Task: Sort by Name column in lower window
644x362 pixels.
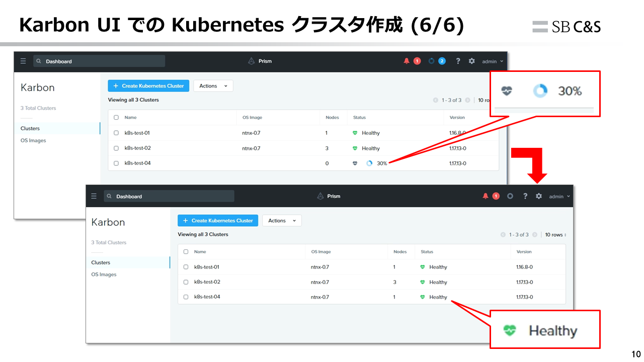Action: (200, 251)
